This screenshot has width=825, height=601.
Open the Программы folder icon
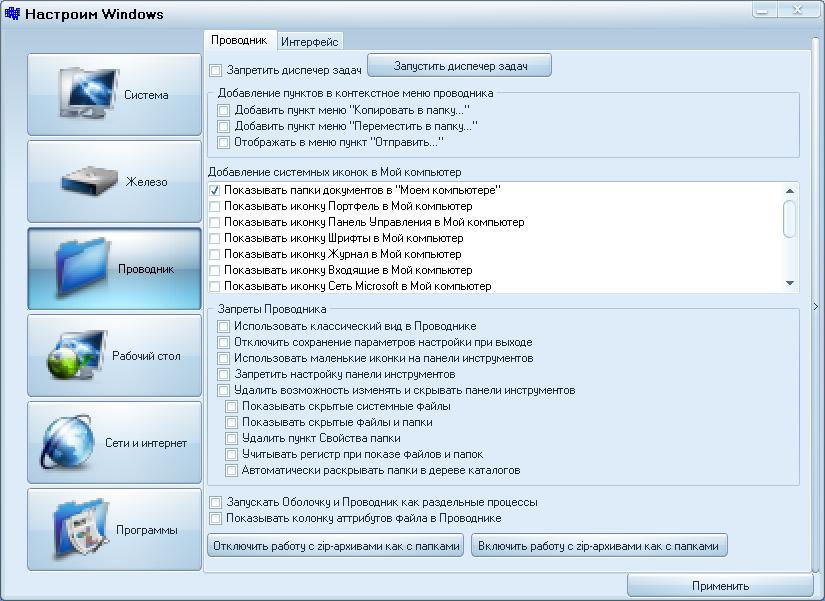coord(81,528)
